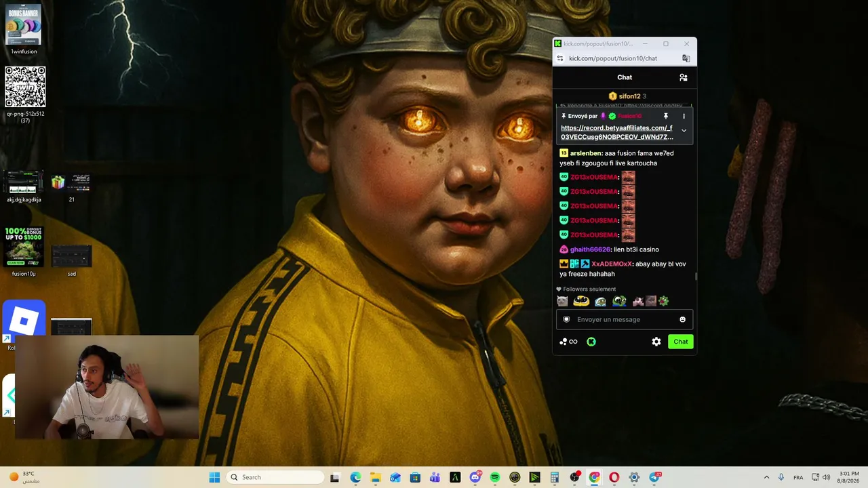Open the betyaaffiliates pinned link
This screenshot has width=868, height=488.
(x=616, y=132)
